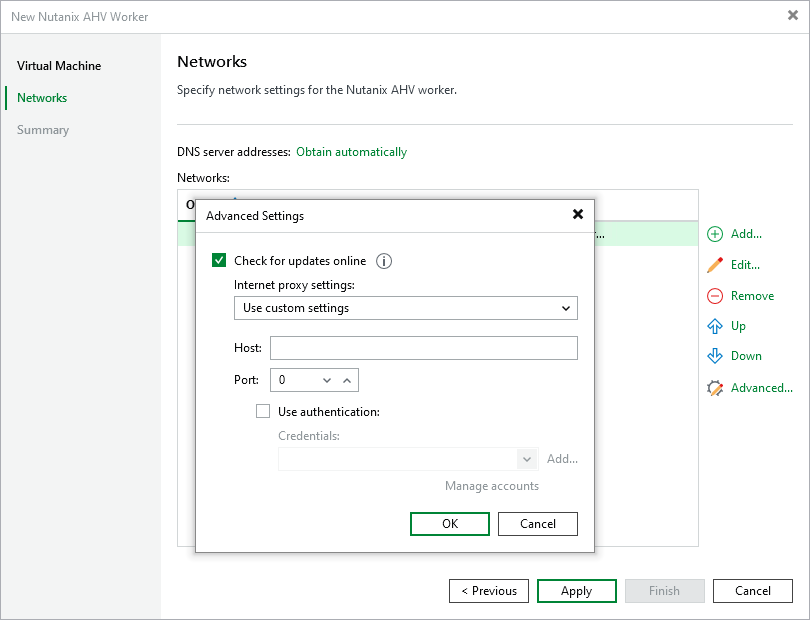Image resolution: width=810 pixels, height=620 pixels.
Task: Click Cancel in the wizard footer
Action: click(x=753, y=591)
